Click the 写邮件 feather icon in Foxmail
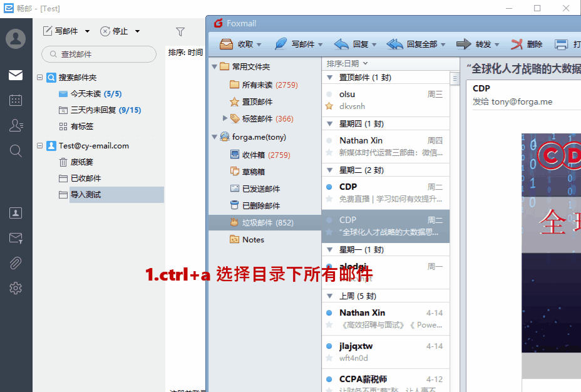This screenshot has height=392, width=581. [280, 44]
